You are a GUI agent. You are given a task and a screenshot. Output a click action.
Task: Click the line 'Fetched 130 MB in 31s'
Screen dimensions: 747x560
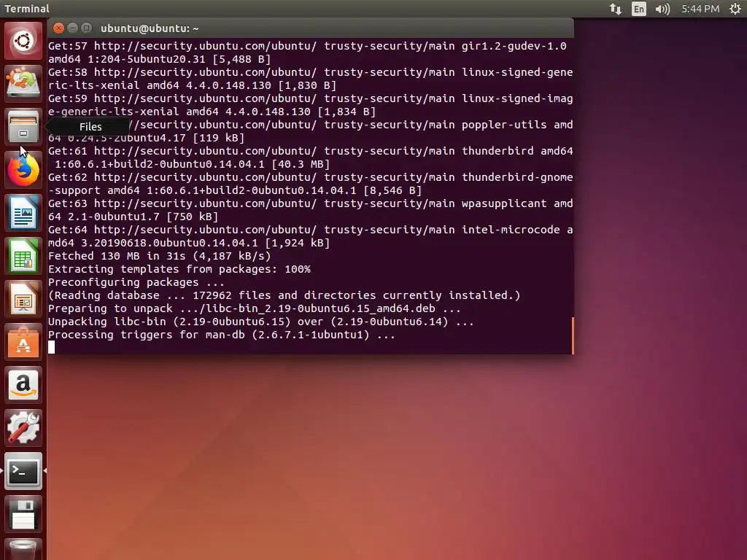(160, 256)
